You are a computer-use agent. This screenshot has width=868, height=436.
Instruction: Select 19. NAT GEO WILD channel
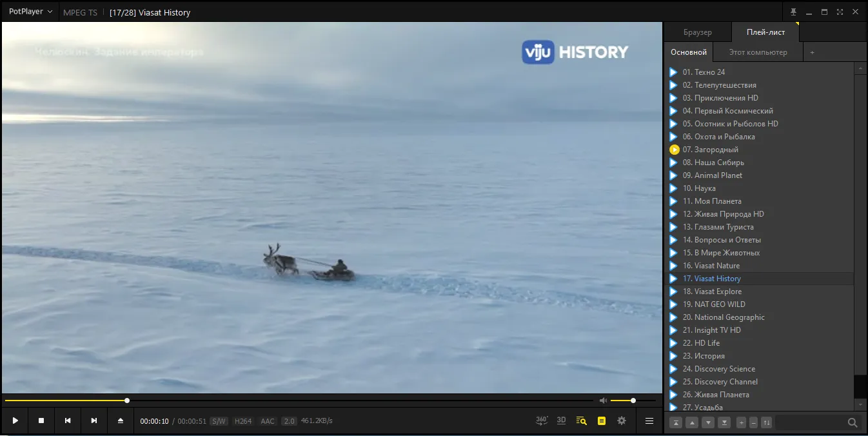pyautogui.click(x=759, y=304)
